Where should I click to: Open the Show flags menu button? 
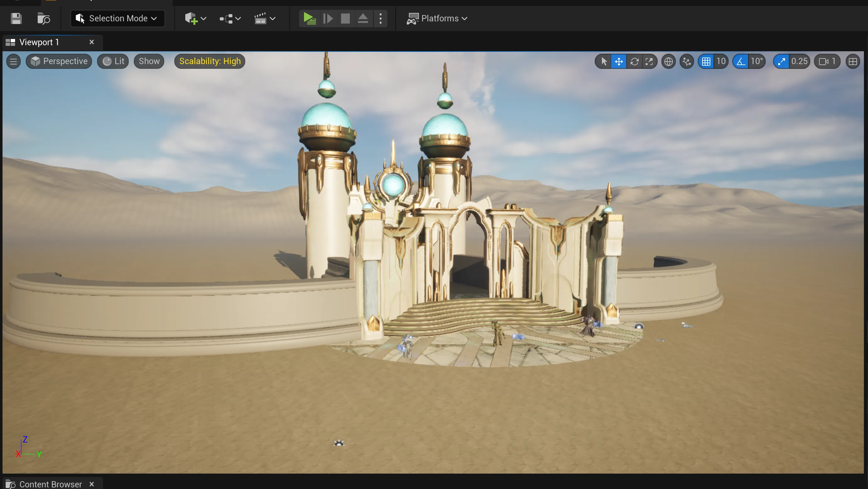point(149,61)
